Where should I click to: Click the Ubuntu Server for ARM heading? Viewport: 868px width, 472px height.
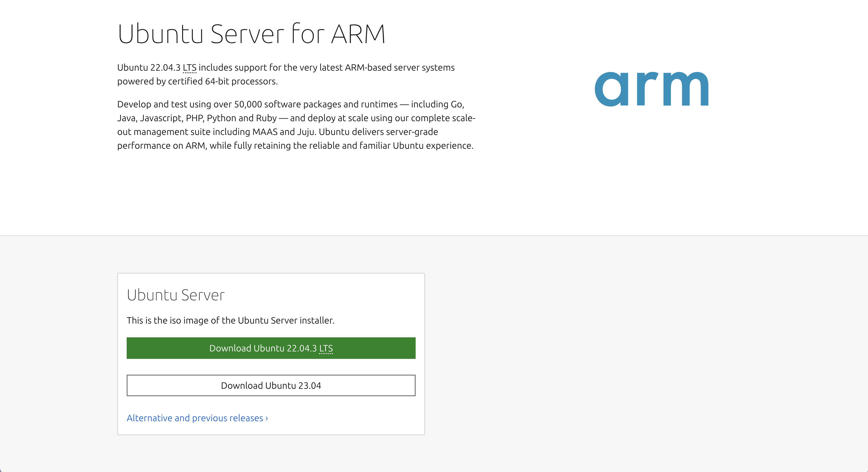pyautogui.click(x=251, y=34)
